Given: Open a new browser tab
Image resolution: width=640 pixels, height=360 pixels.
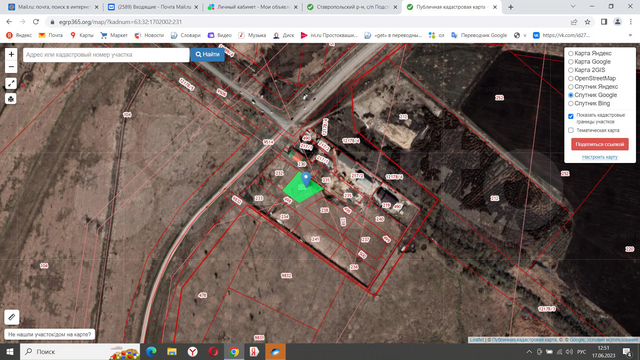Looking at the screenshot, I should [511, 7].
